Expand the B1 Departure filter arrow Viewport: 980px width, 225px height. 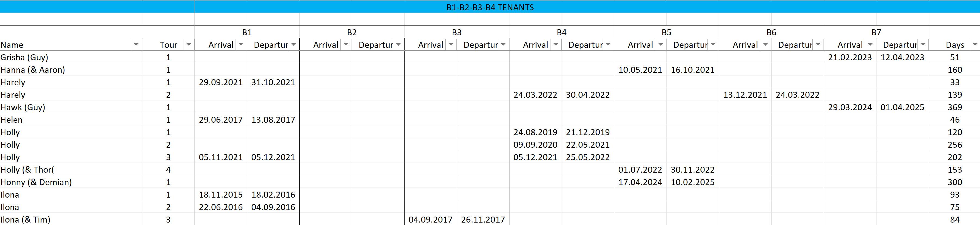pos(293,45)
